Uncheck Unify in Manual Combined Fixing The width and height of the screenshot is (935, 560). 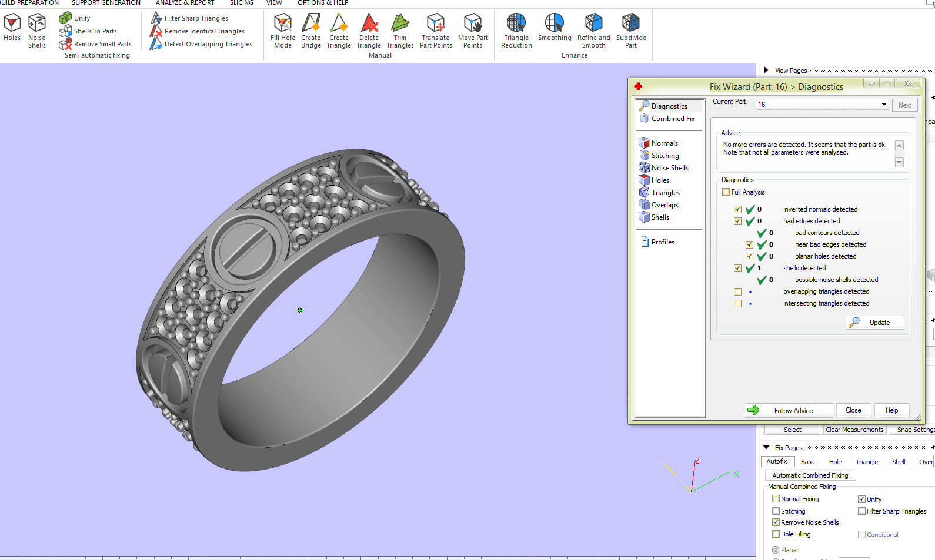861,499
